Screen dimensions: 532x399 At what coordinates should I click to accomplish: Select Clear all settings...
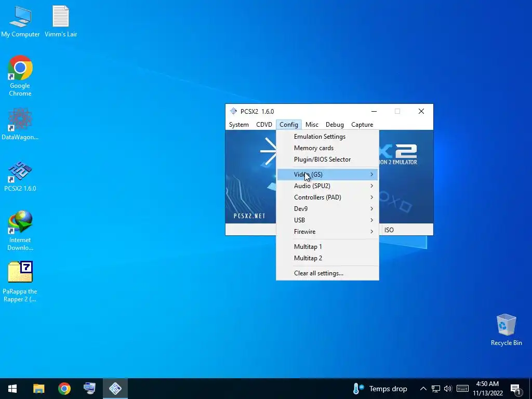(x=327, y=273)
